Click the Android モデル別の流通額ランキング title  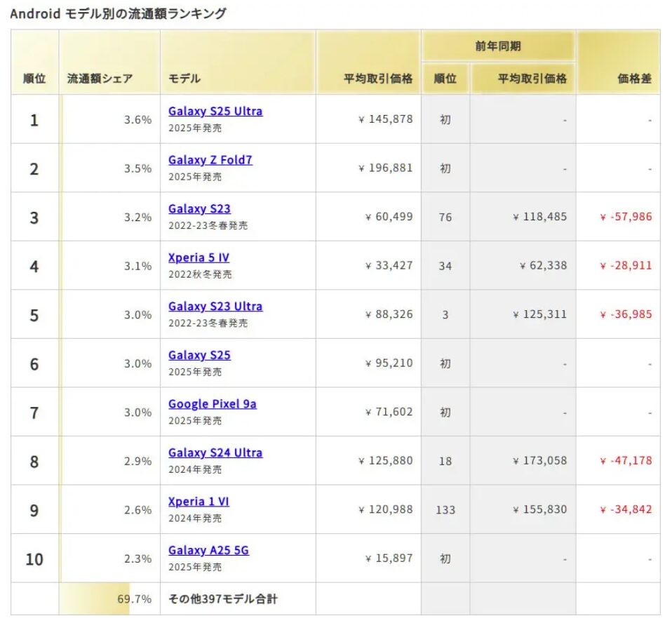pyautogui.click(x=118, y=13)
